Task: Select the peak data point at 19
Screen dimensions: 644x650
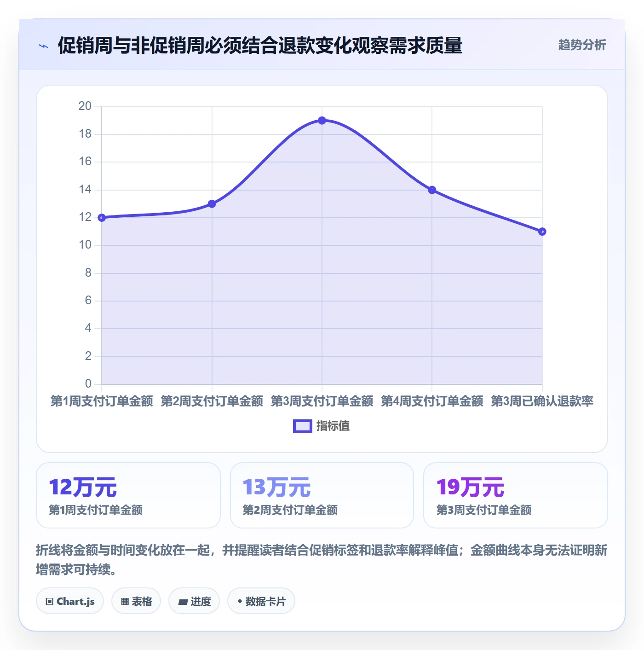Action: 322,121
